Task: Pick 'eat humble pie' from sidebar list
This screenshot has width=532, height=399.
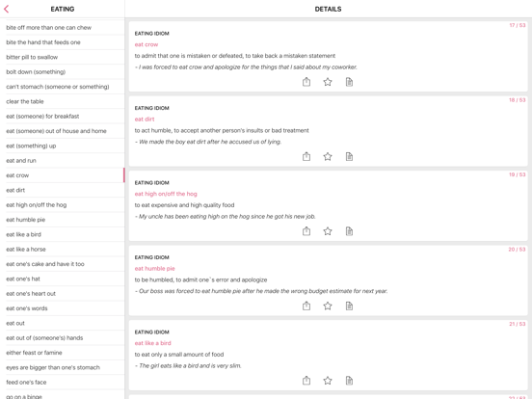Action: [x=63, y=220]
